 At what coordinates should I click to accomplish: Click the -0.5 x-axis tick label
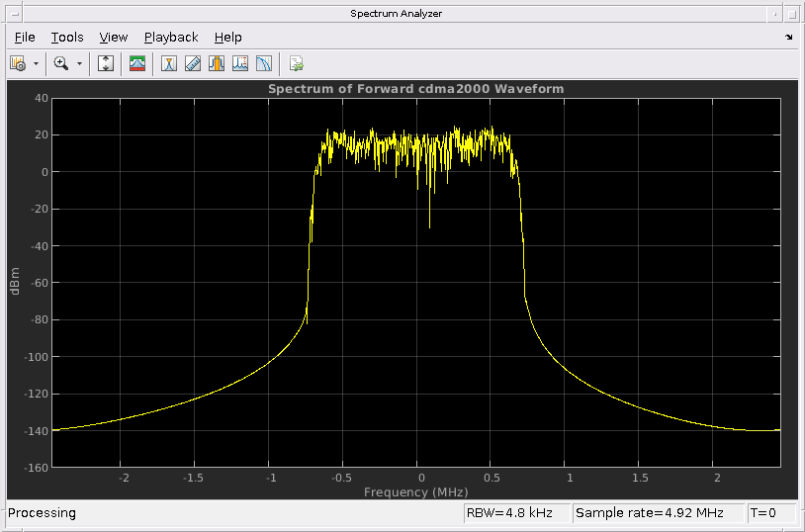[341, 478]
